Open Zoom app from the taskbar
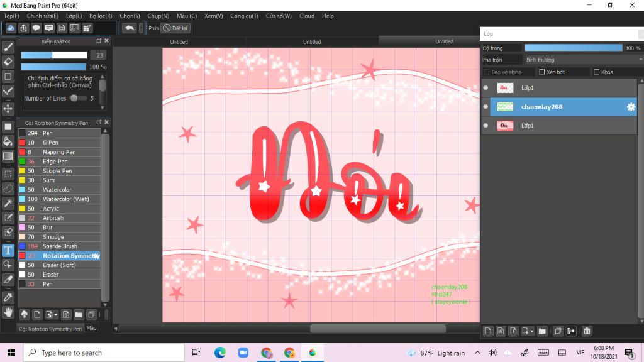This screenshot has width=644, height=362. tap(243, 353)
